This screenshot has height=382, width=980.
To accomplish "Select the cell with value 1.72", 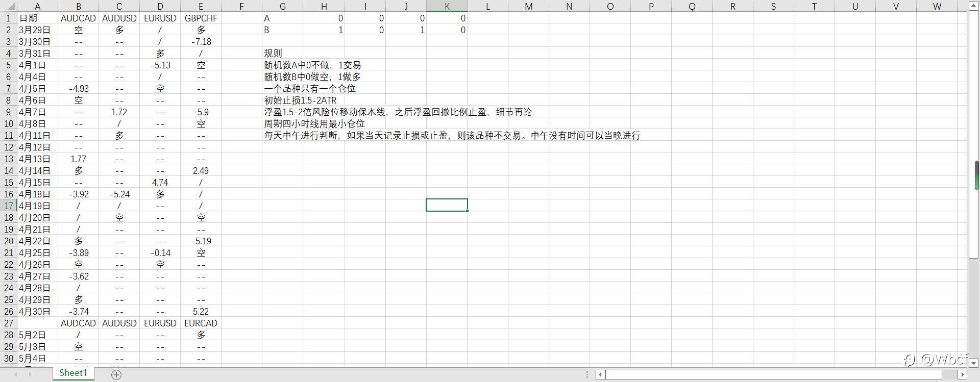I will click(119, 112).
